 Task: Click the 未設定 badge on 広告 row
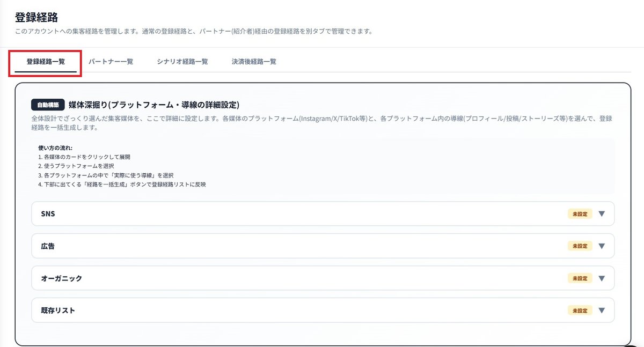580,246
